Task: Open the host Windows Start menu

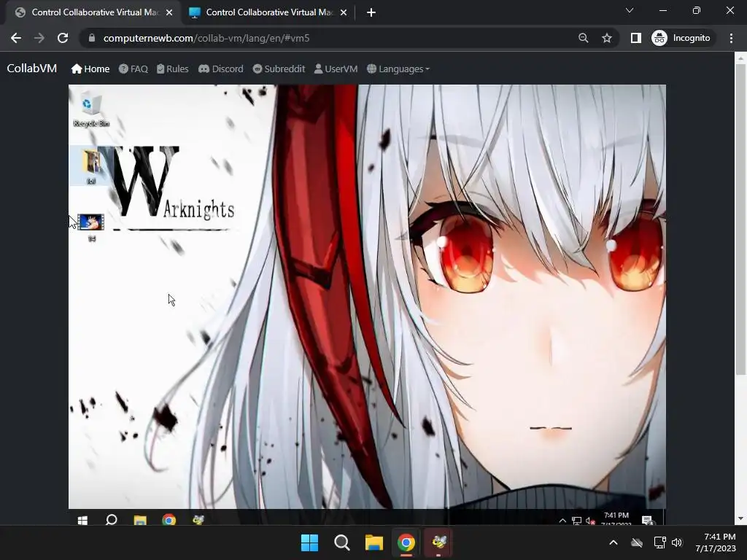Action: pyautogui.click(x=309, y=542)
